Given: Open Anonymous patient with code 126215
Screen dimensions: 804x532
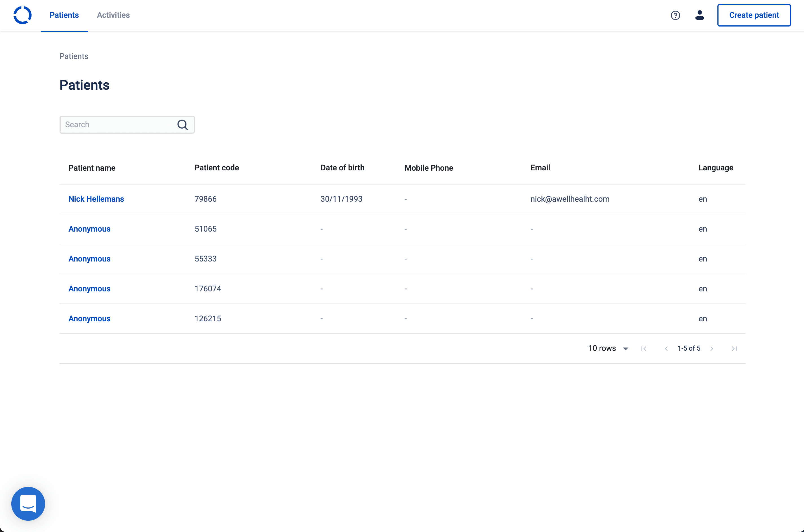Looking at the screenshot, I should tap(89, 318).
